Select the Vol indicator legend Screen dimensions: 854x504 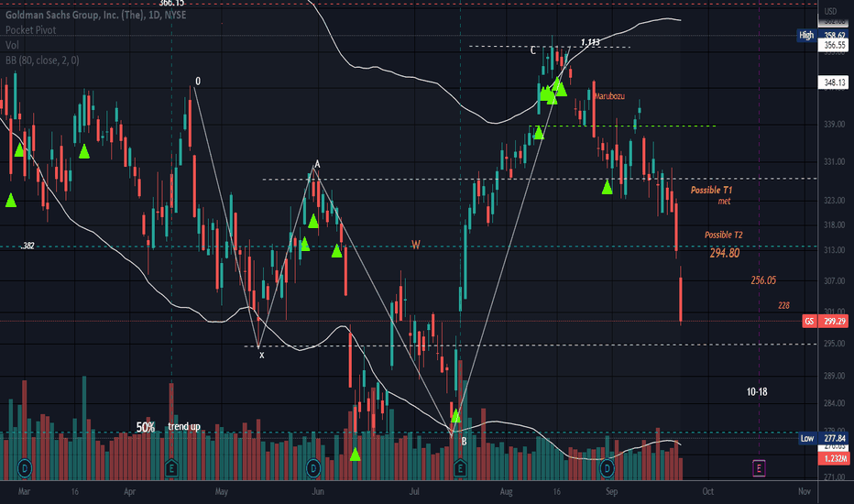12,45
